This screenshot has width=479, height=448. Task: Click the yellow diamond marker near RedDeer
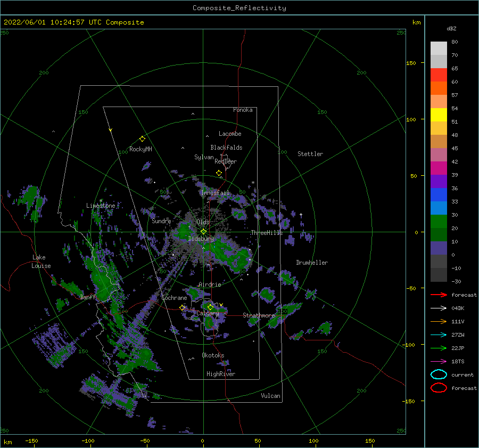click(x=219, y=173)
